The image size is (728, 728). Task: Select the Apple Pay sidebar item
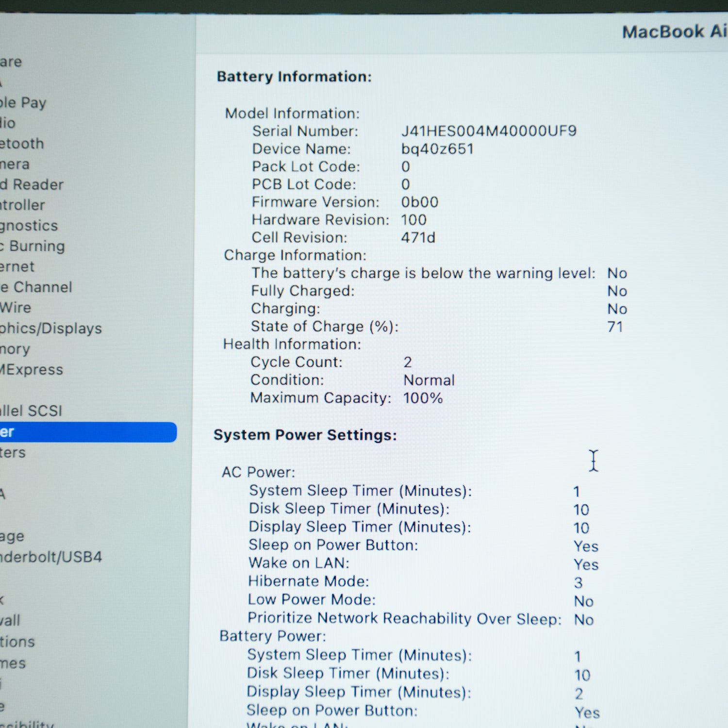23,102
